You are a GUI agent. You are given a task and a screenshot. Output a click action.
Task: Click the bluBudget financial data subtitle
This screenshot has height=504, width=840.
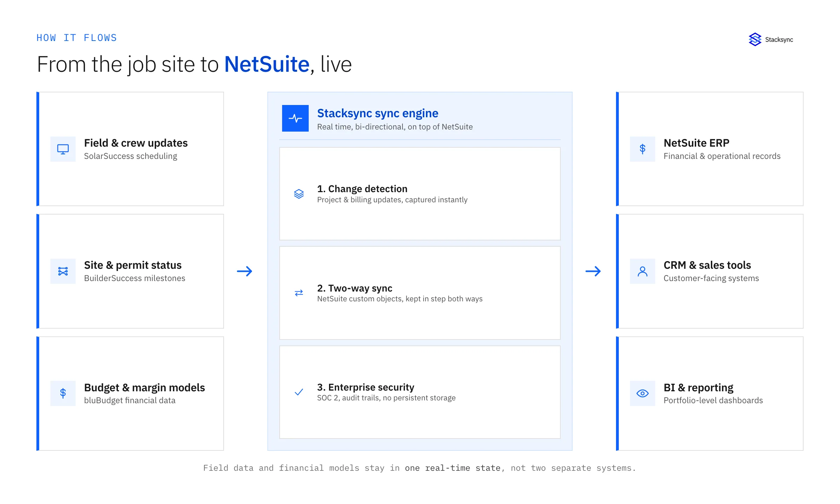tap(129, 400)
